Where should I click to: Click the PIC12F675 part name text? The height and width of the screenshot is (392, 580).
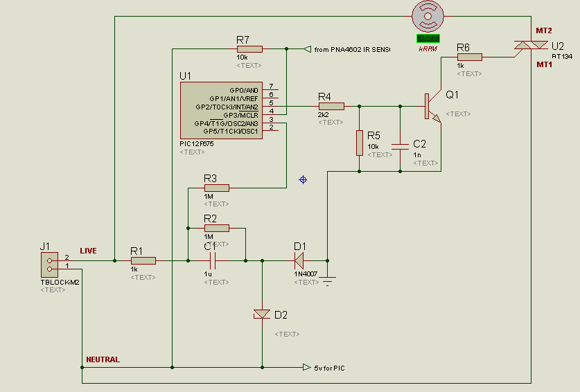(197, 144)
